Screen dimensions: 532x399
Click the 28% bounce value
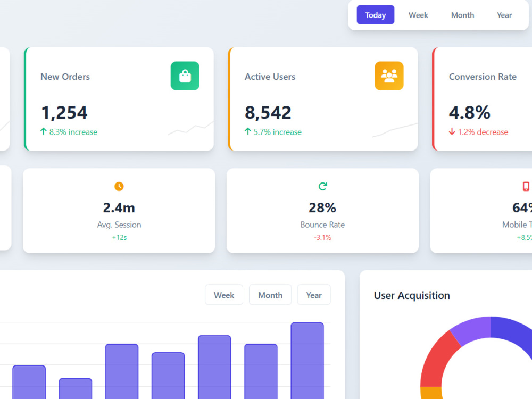(322, 207)
